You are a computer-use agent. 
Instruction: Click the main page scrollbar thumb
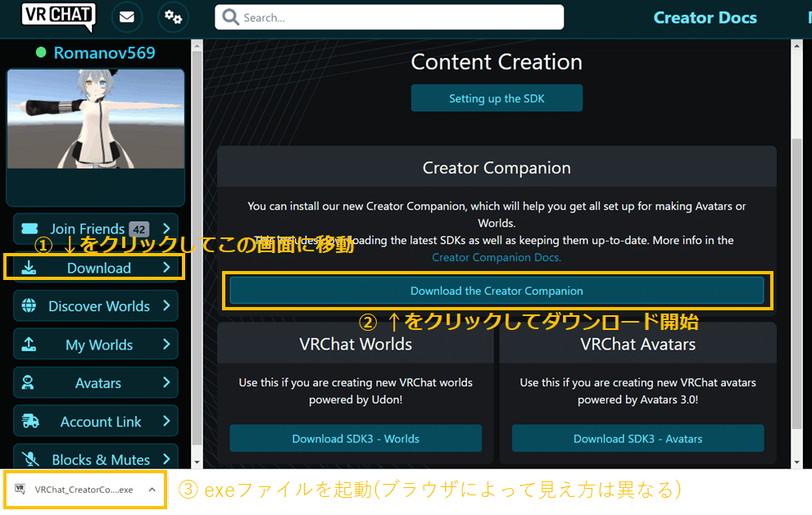coord(796,283)
